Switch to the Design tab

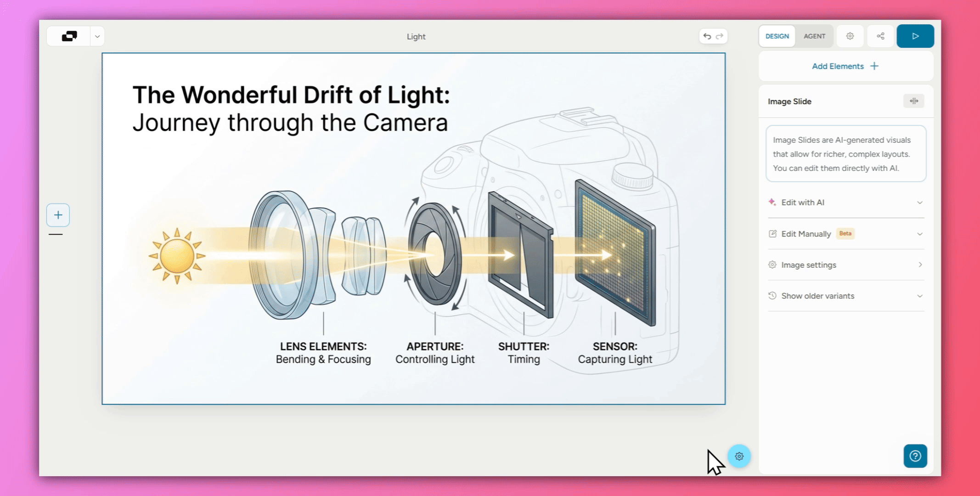[x=777, y=36]
